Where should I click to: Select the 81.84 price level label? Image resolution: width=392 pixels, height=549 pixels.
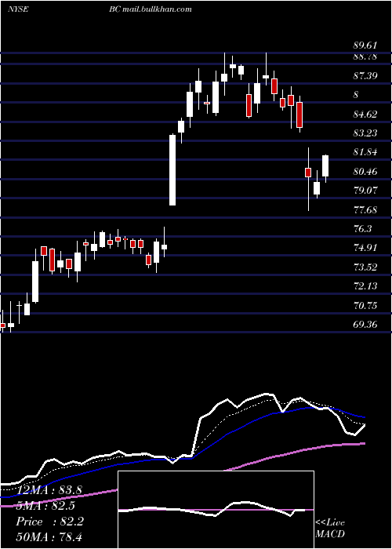pyautogui.click(x=365, y=152)
